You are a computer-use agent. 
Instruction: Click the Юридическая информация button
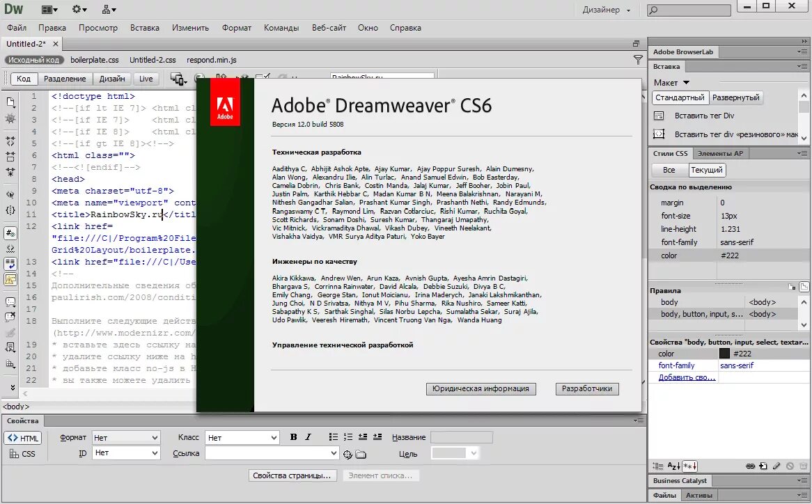pos(481,388)
